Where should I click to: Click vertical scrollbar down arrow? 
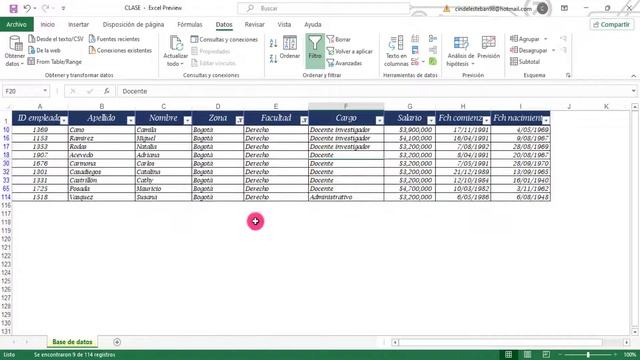[635, 332]
